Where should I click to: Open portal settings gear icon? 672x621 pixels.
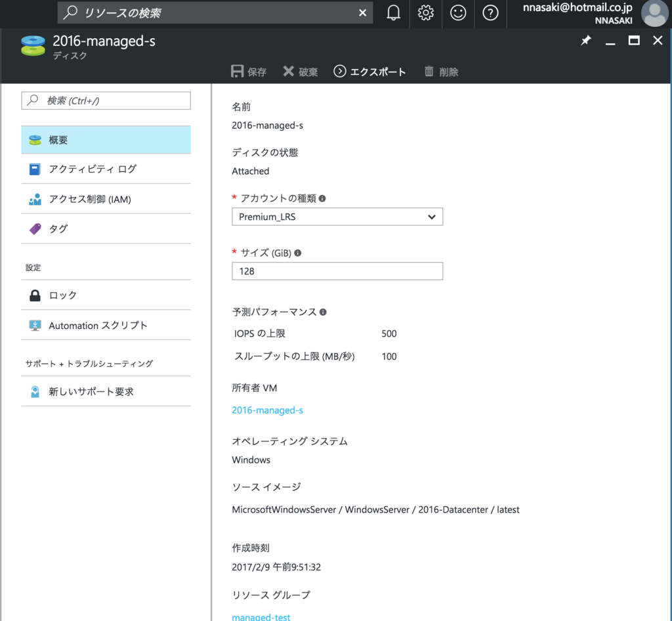(426, 13)
